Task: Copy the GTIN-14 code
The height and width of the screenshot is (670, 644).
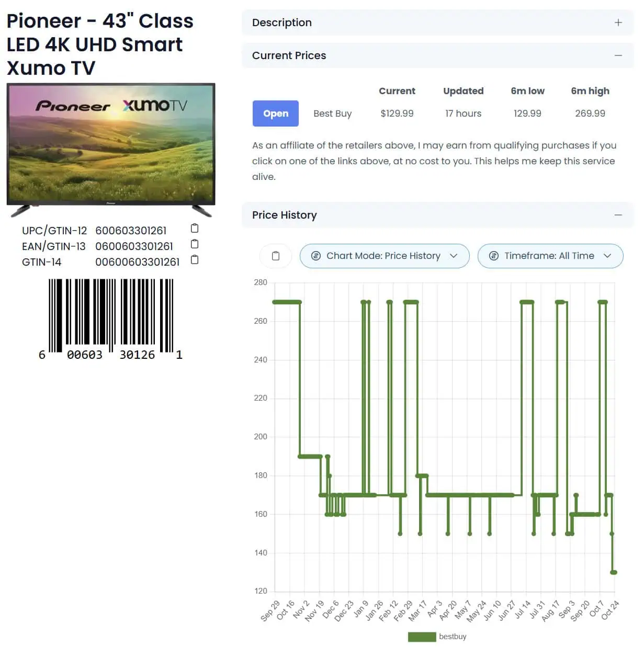Action: pos(195,260)
